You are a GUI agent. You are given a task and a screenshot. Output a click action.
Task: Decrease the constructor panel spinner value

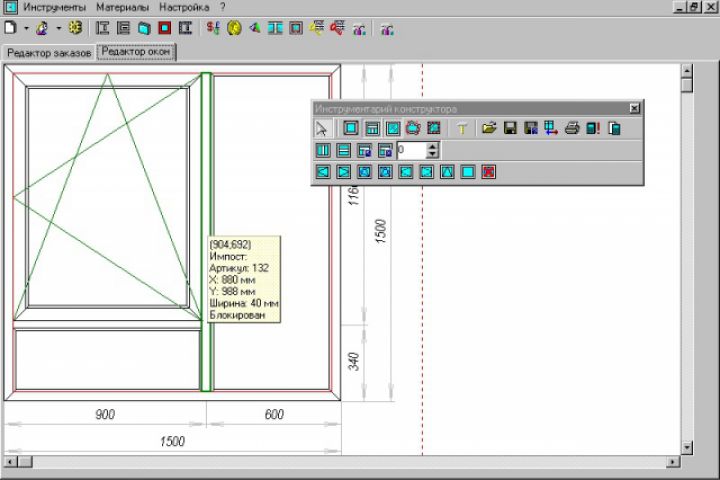click(433, 154)
